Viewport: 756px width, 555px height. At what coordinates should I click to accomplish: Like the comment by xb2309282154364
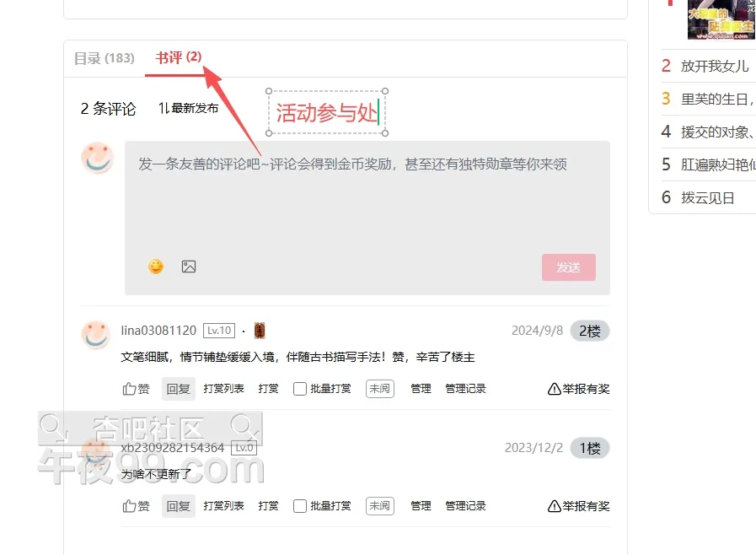pyautogui.click(x=136, y=506)
